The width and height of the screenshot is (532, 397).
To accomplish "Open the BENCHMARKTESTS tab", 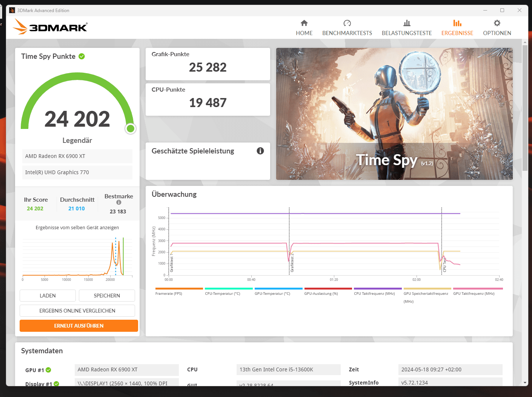I will [x=347, y=28].
